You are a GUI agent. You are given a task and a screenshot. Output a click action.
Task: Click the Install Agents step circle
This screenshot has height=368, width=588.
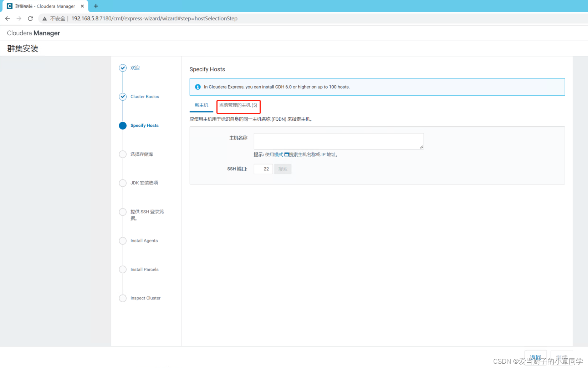(x=123, y=241)
